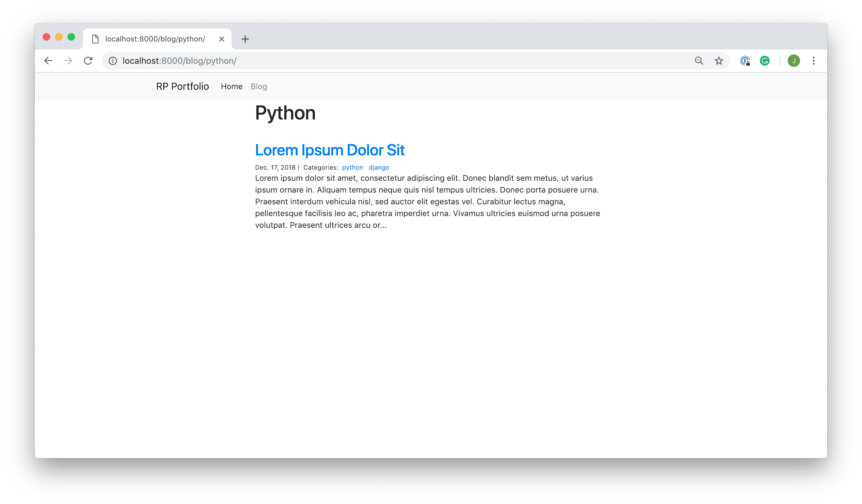862x504 pixels.
Task: Follow the python category link
Action: click(353, 167)
